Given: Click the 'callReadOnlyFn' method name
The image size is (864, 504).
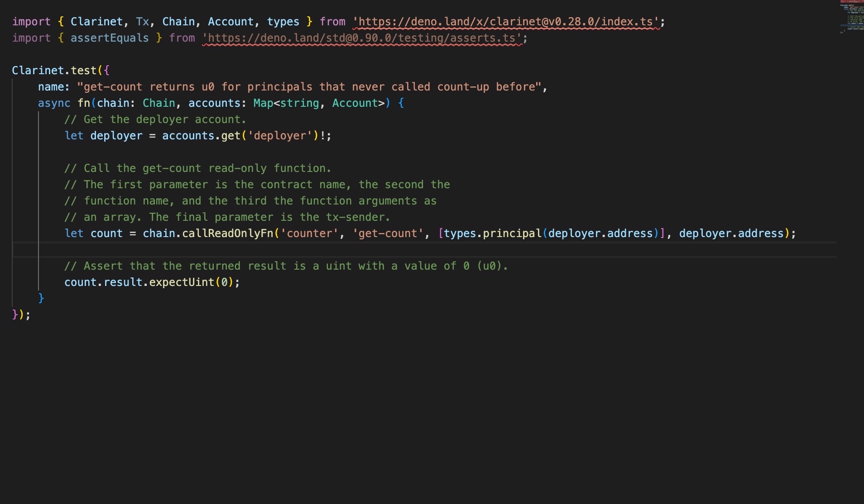Looking at the screenshot, I should [x=227, y=233].
